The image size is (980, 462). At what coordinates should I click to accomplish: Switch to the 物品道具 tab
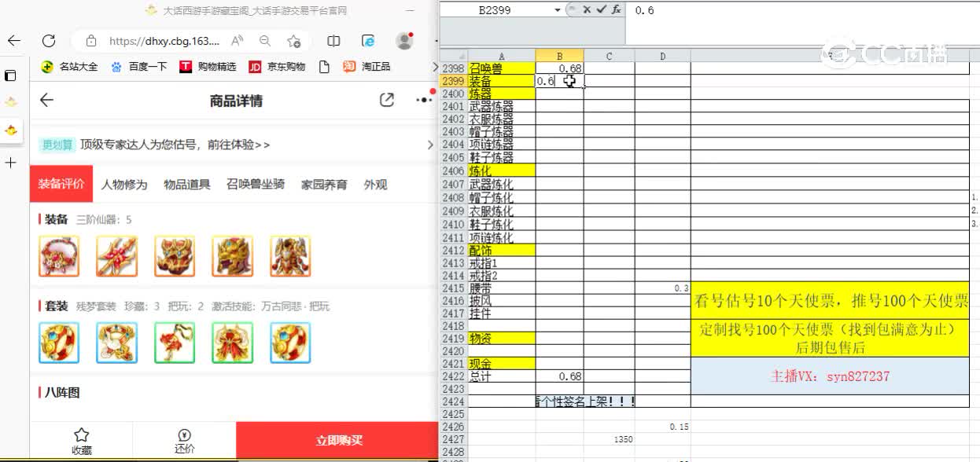[187, 185]
